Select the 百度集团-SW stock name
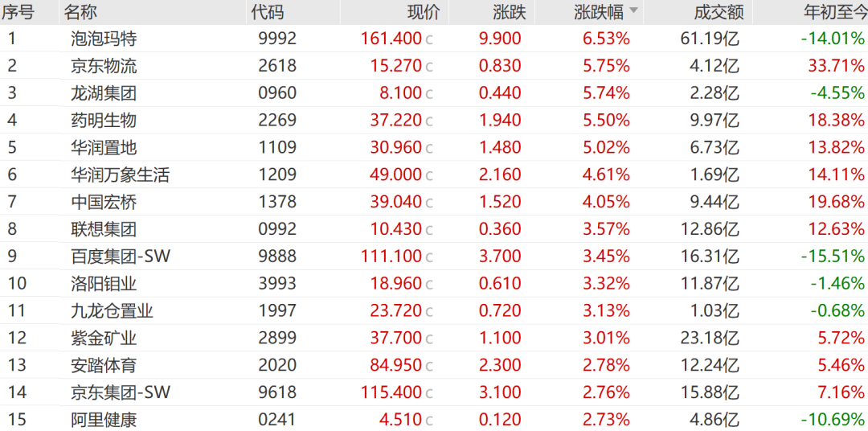The height and width of the screenshot is (431, 868). [121, 257]
